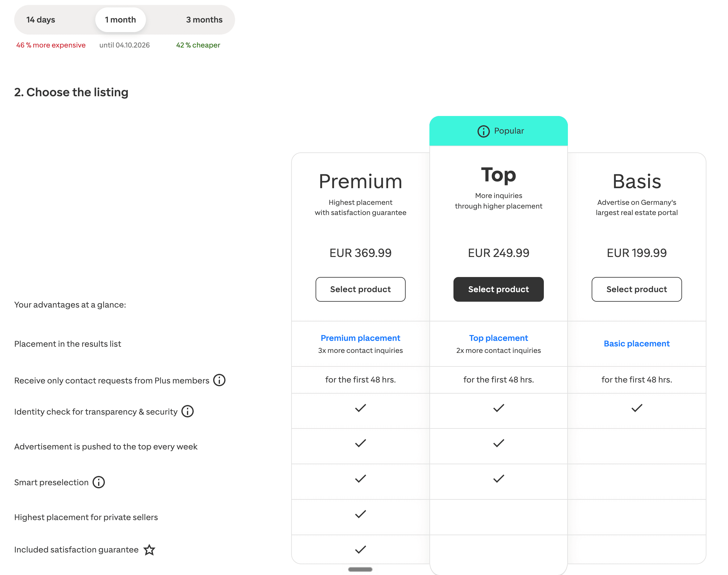This screenshot has height=575, width=728.
Task: Click Premium's Identity check checkmark
Action: (360, 408)
